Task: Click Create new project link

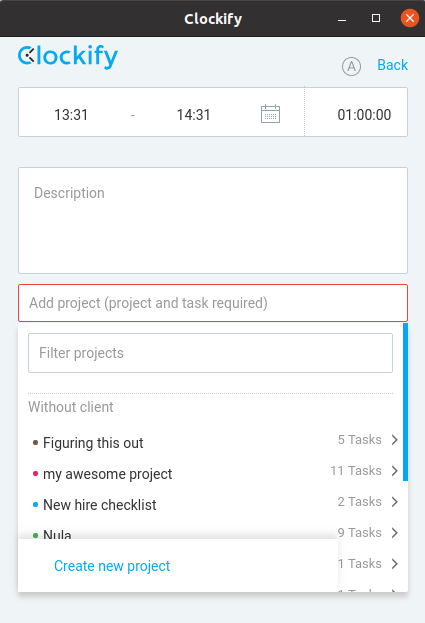Action: (112, 566)
